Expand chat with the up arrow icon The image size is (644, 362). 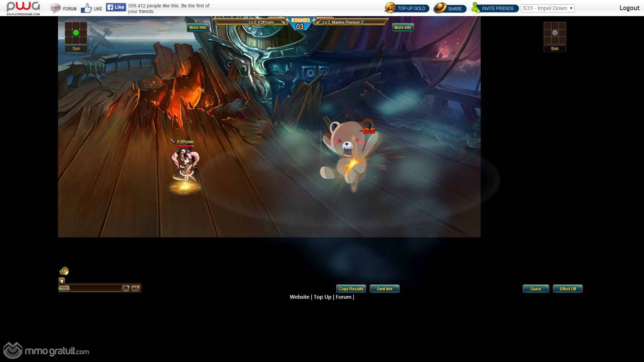pos(62,281)
